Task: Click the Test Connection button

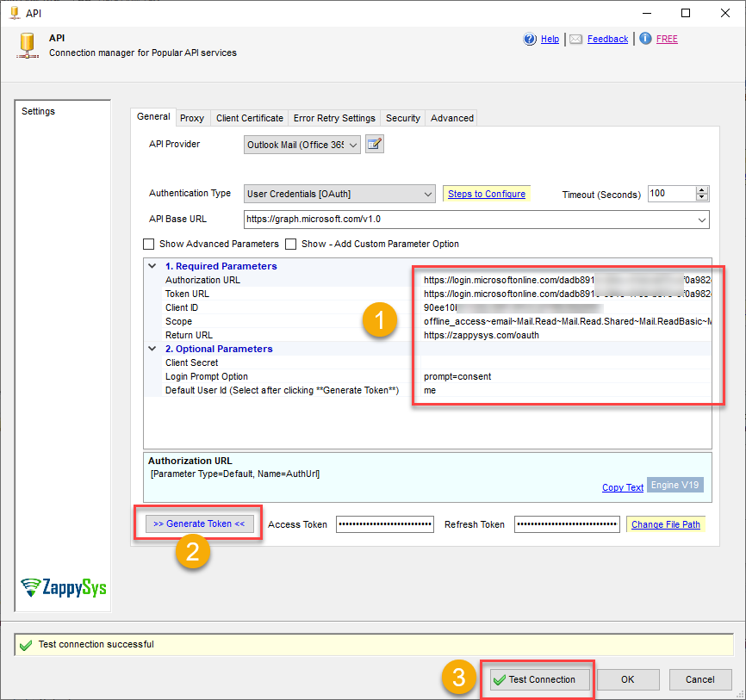Action: (x=534, y=679)
